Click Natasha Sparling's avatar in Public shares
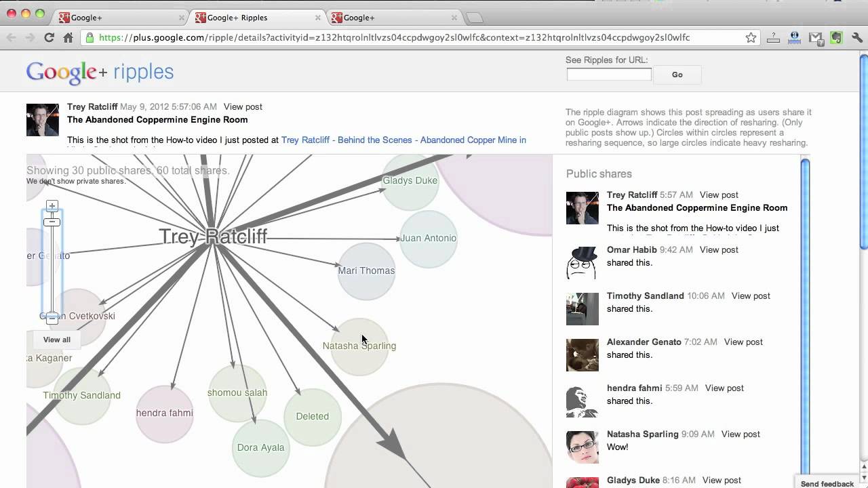868x488 pixels. 583,447
